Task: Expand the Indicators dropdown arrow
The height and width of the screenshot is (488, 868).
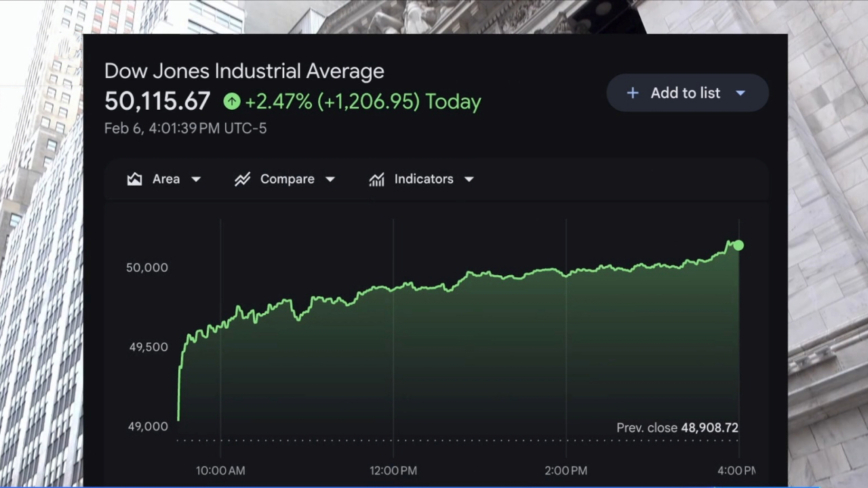Action: [469, 179]
